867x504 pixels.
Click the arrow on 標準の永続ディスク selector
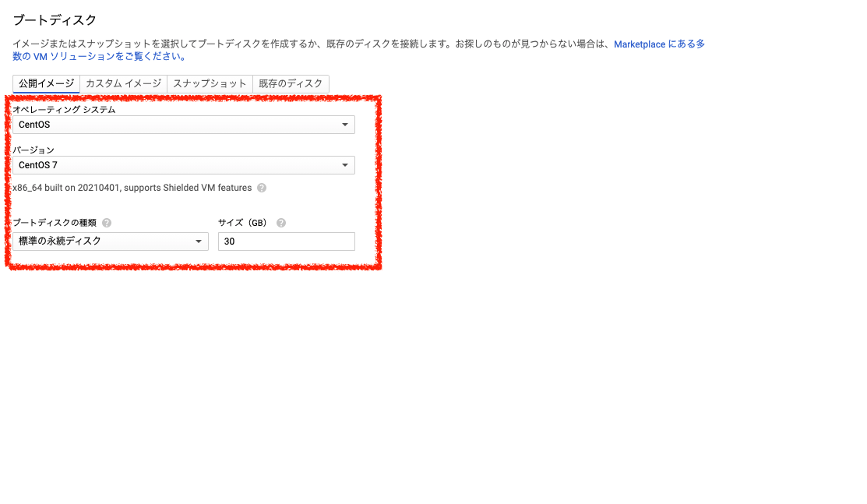coord(200,241)
